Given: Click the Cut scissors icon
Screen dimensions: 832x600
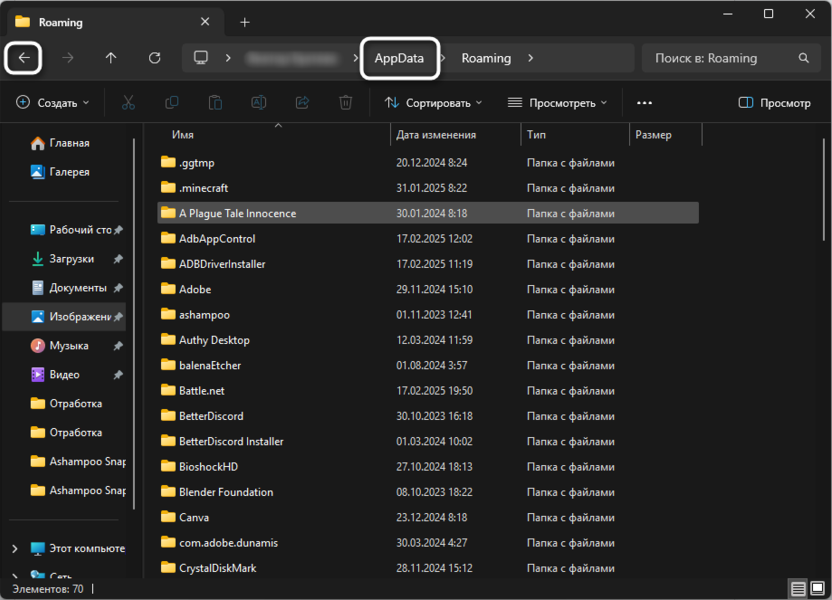Looking at the screenshot, I should 128,103.
